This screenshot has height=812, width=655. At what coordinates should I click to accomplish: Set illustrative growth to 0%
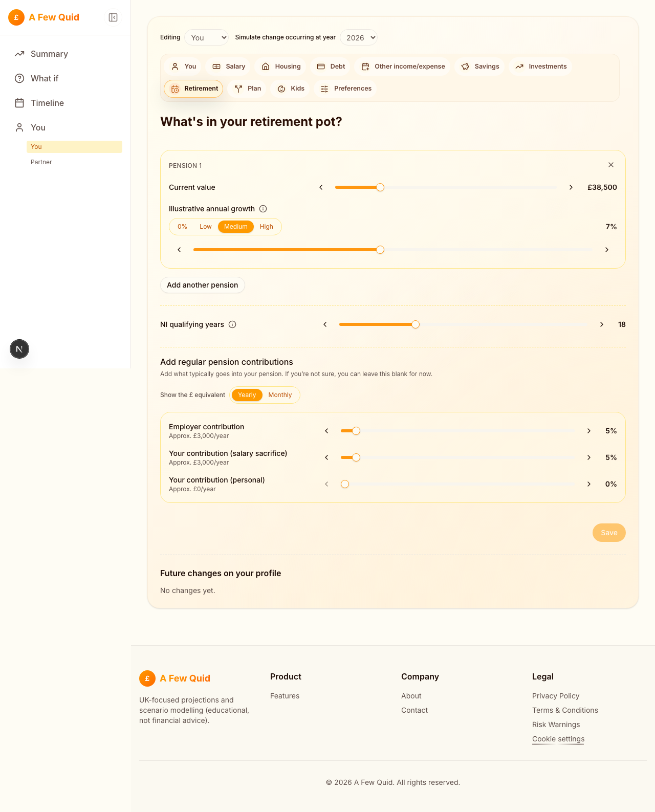[182, 226]
